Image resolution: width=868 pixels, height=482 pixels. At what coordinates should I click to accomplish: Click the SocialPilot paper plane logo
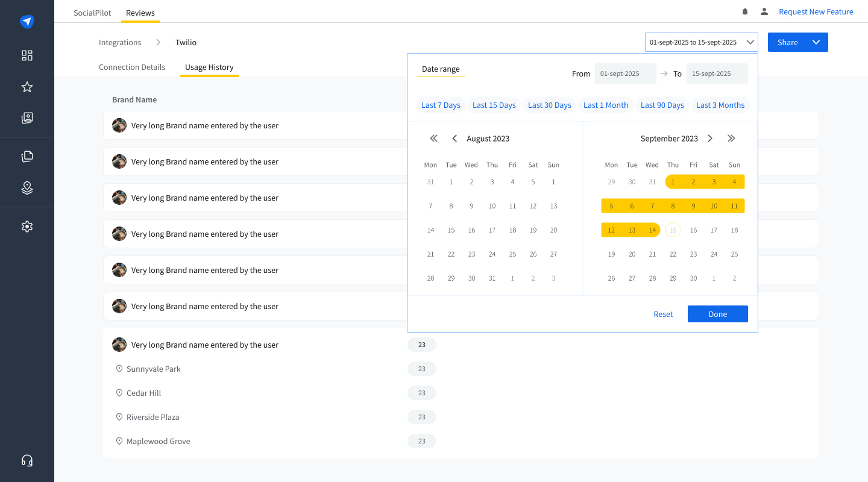[27, 22]
